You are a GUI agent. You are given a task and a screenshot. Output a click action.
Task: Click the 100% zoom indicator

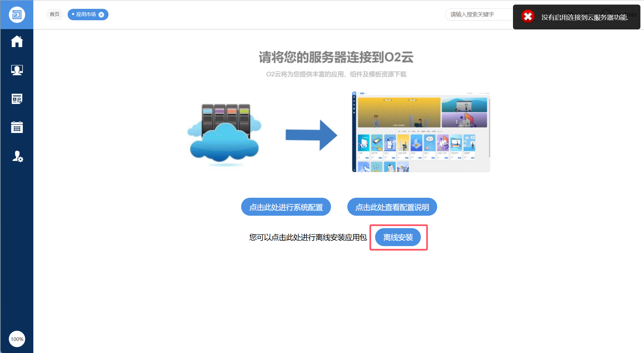pyautogui.click(x=17, y=339)
